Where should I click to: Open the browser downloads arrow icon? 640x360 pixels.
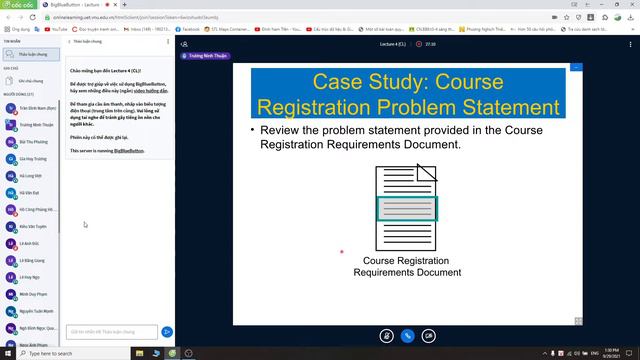point(631,18)
